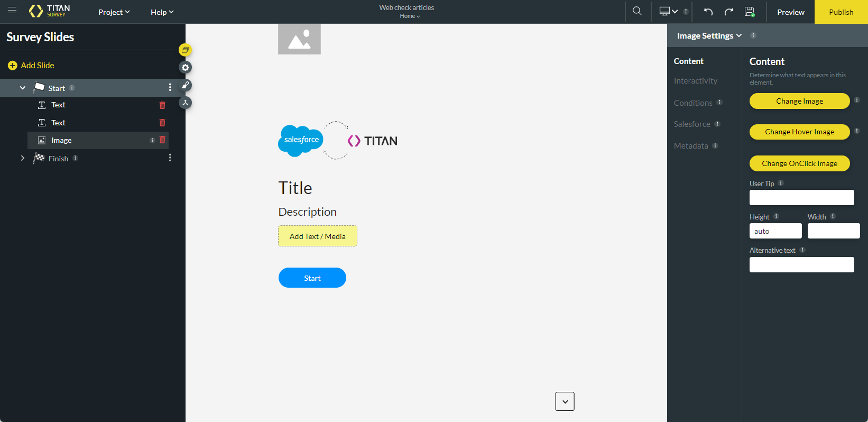This screenshot has width=868, height=422.
Task: Click the paintbrush styling icon
Action: [185, 85]
